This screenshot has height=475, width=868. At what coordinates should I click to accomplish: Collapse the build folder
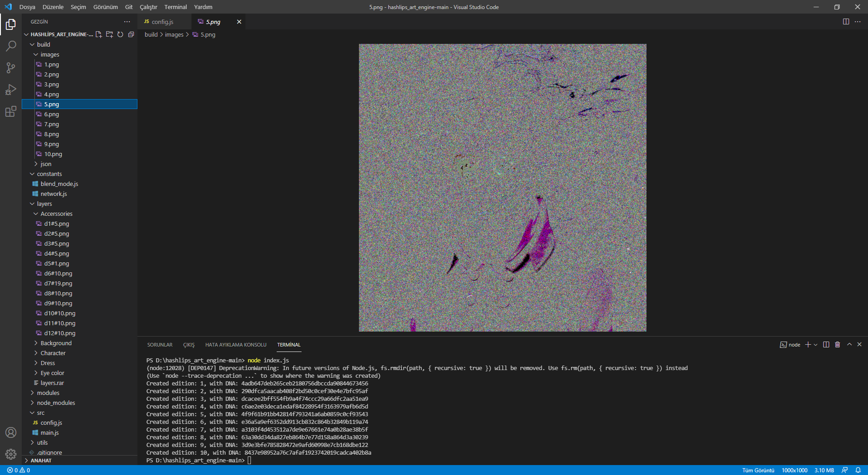coord(80,44)
